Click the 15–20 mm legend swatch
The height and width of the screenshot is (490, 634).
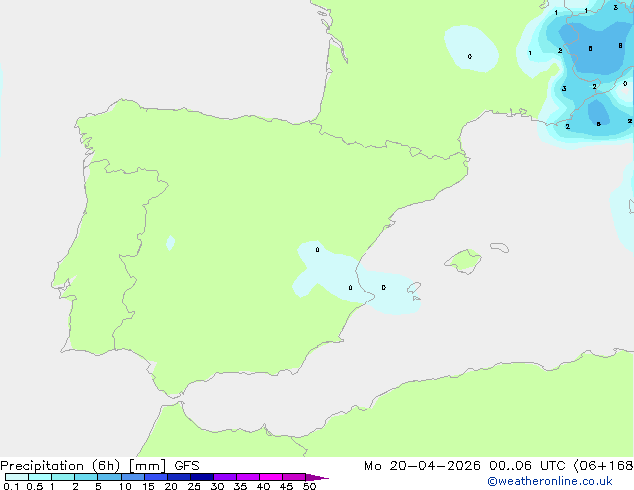click(156, 477)
